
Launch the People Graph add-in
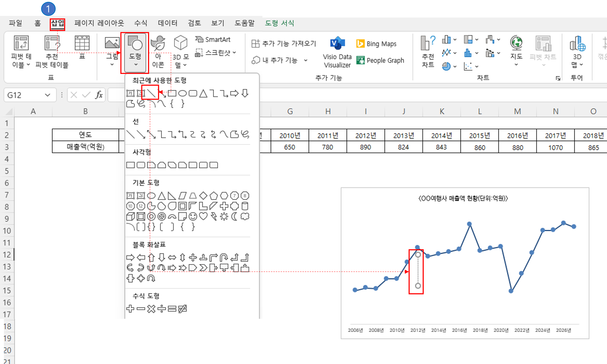(x=380, y=60)
